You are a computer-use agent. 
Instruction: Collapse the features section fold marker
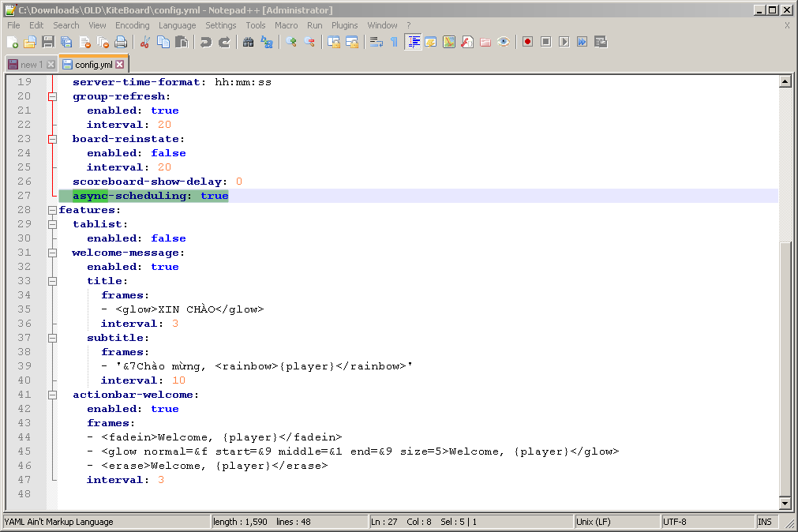point(52,210)
